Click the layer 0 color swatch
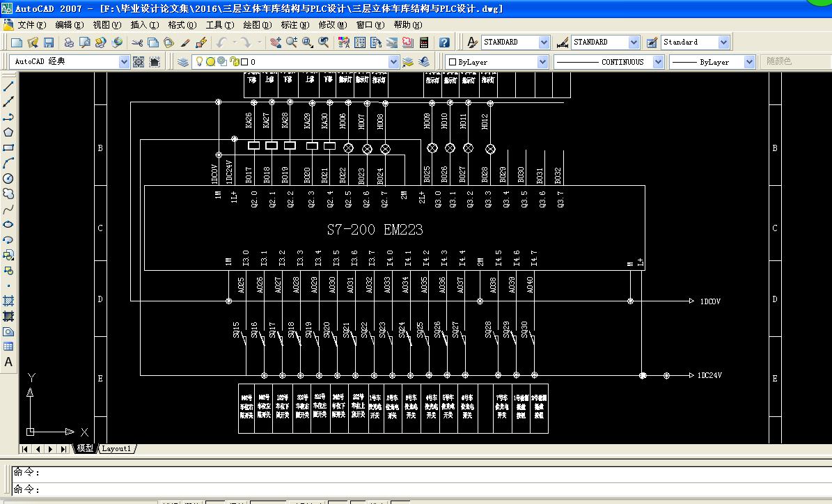The image size is (832, 504). 244,62
